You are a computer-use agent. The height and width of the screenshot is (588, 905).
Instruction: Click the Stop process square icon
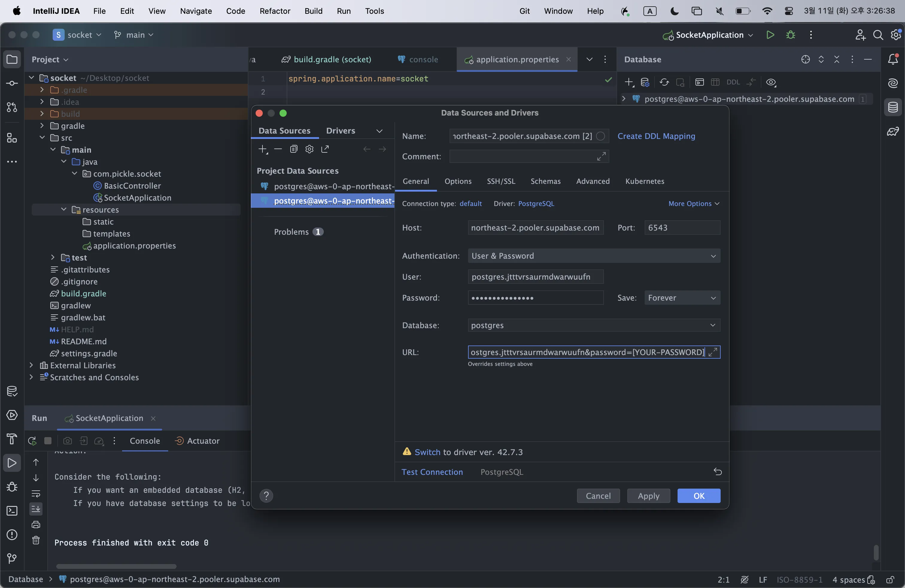48,441
